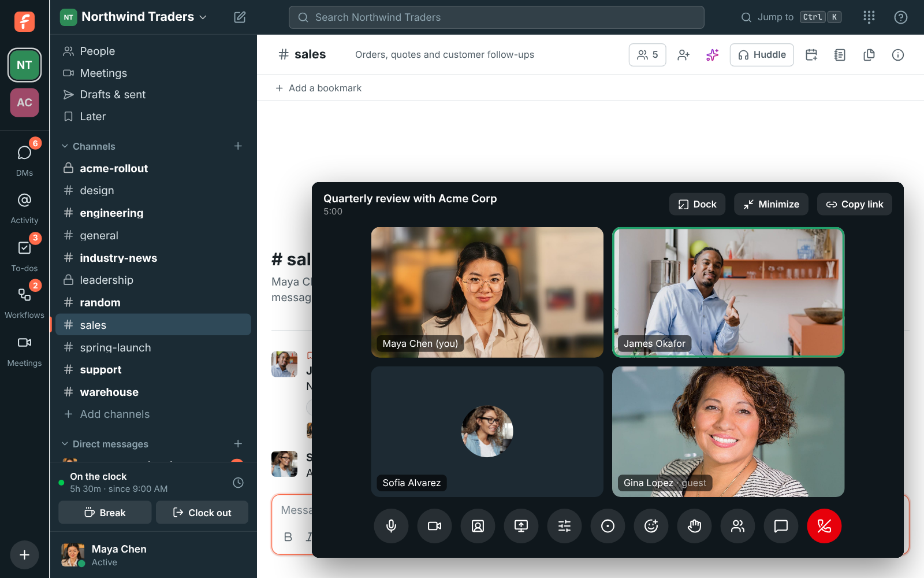Click the plus button in the rail
Viewport: 924px width, 578px height.
click(24, 555)
